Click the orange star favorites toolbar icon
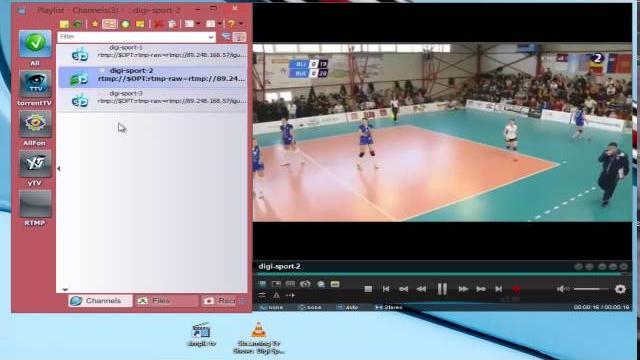 pyautogui.click(x=95, y=24)
